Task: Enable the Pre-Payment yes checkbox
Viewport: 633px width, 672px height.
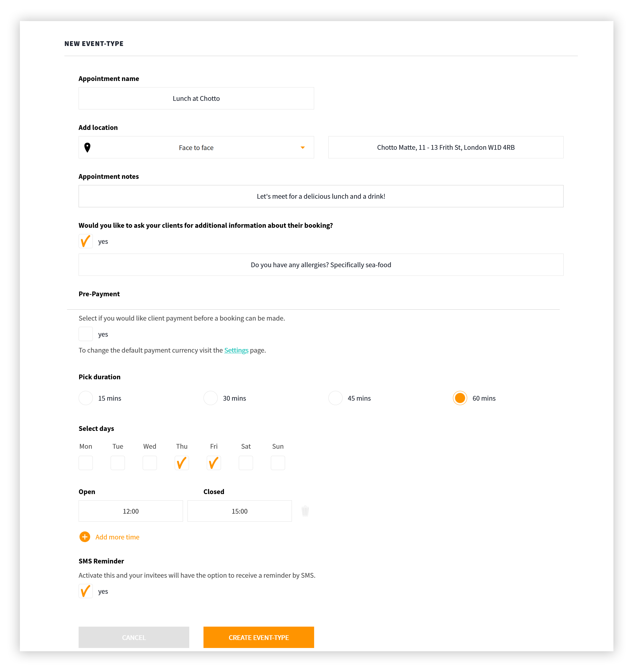Action: [85, 334]
